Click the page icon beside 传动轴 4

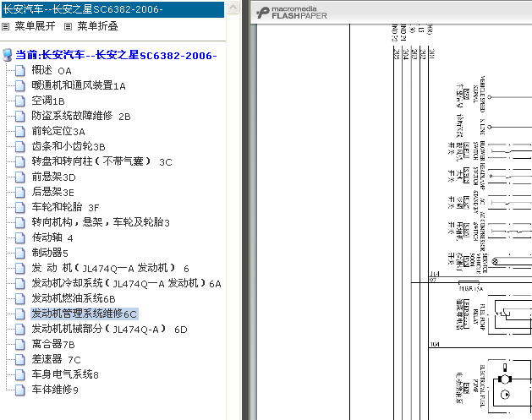(20, 237)
